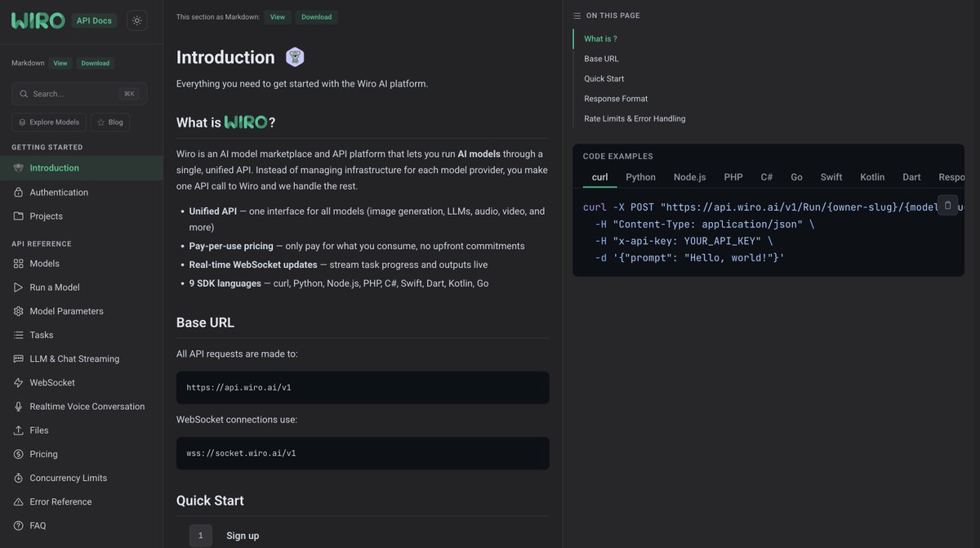This screenshot has width=980, height=548.
Task: Open the Blog link
Action: click(110, 122)
